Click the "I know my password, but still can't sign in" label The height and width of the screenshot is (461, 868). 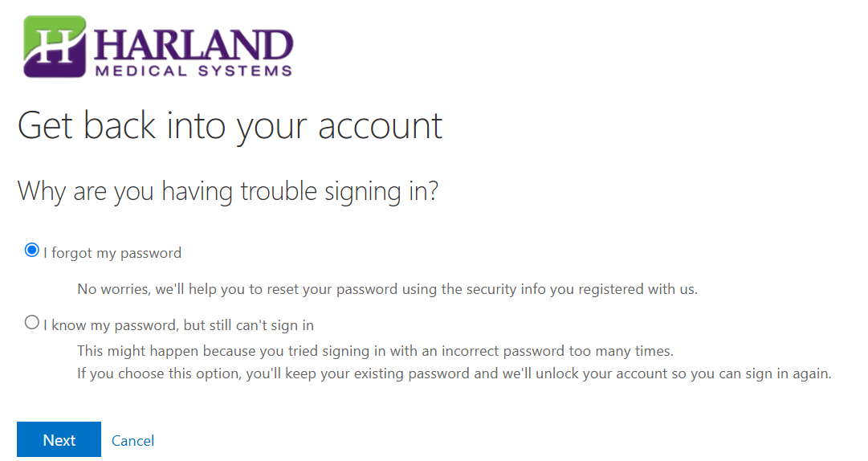click(178, 325)
